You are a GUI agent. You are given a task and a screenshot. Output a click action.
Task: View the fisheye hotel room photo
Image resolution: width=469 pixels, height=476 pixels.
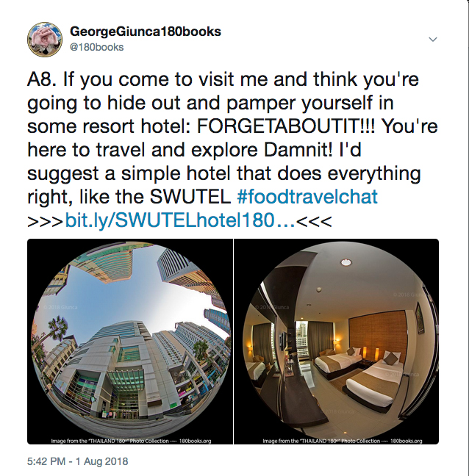(x=336, y=342)
